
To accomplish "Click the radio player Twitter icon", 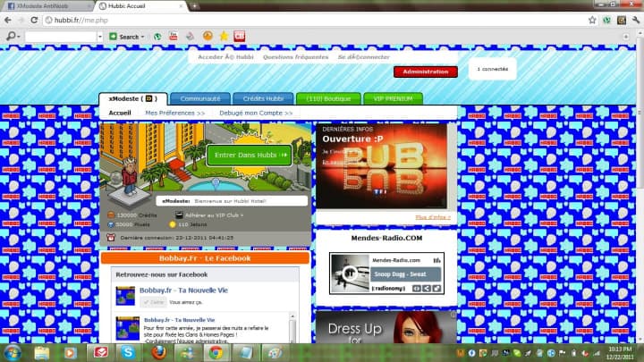I will (x=436, y=289).
